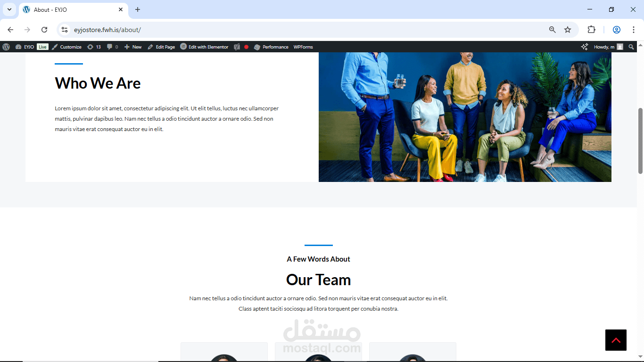Click the Our Team heading

[x=318, y=280]
